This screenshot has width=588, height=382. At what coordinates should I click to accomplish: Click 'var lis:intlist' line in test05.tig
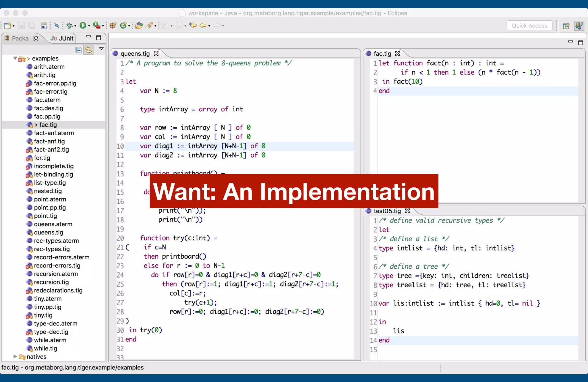click(x=459, y=303)
